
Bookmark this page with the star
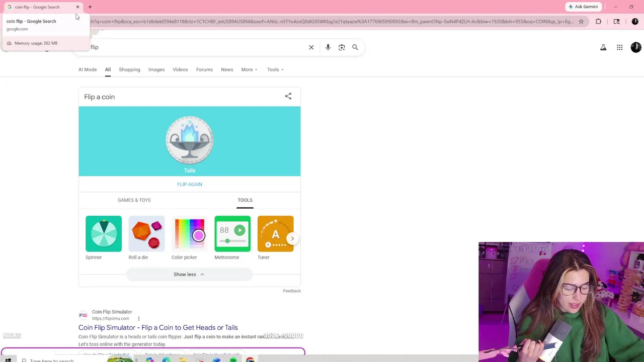(581, 22)
